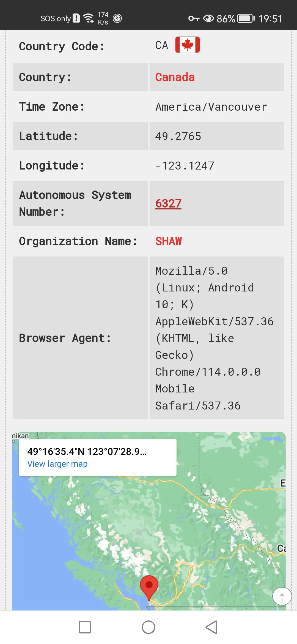Tap the map coordinates title 49°16'35.4"N
The image size is (297, 644).
87,452
